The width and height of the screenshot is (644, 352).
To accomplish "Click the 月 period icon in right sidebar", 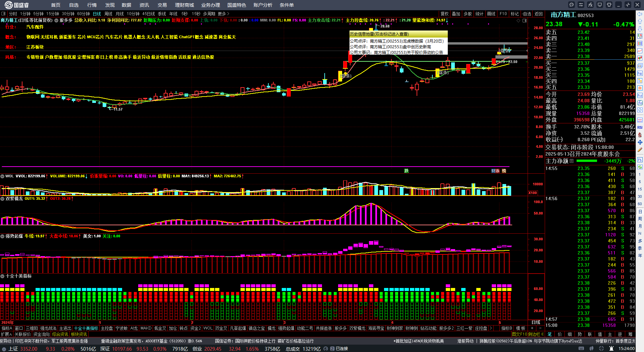I will [x=640, y=226].
